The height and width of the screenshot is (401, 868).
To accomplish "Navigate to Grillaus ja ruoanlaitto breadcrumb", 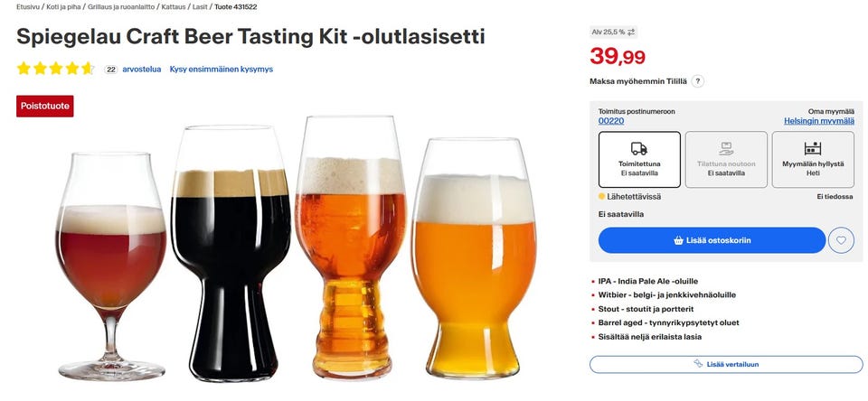I will pos(121,6).
